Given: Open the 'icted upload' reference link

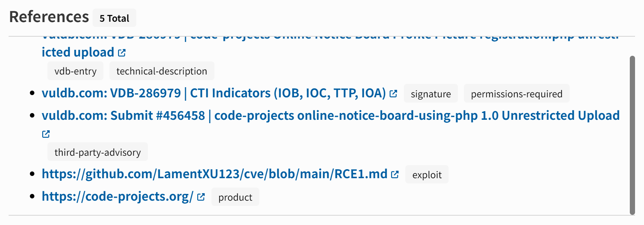Looking at the screenshot, I should click(78, 52).
